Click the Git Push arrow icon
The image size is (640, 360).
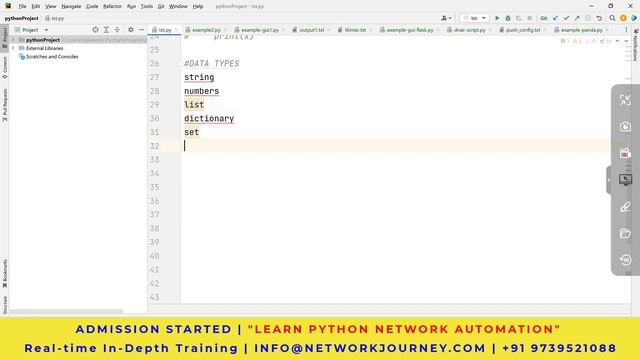[x=577, y=18]
